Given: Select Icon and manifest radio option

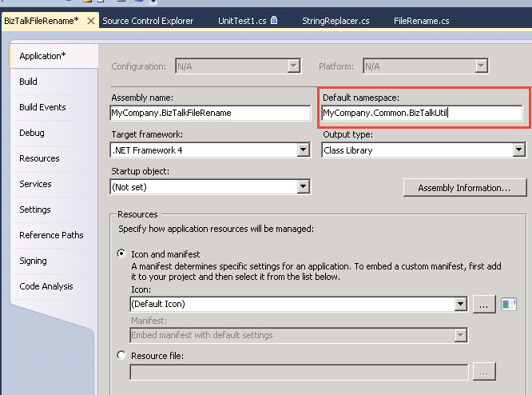Looking at the screenshot, I should (x=121, y=253).
